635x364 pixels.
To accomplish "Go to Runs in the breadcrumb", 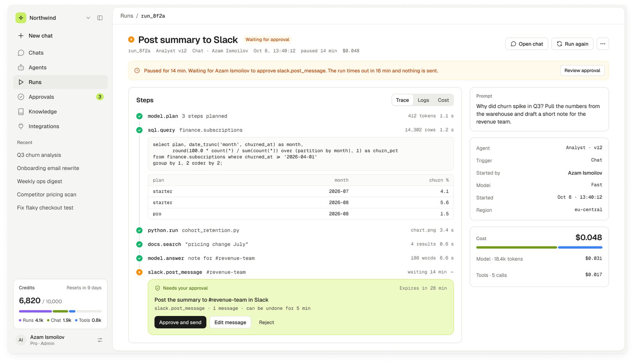I will (x=127, y=16).
